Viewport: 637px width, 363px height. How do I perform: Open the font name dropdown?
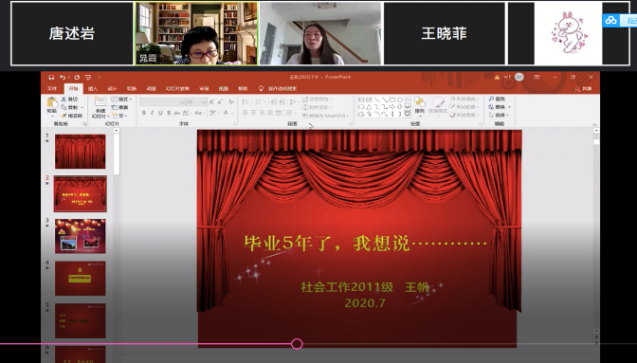point(162,102)
